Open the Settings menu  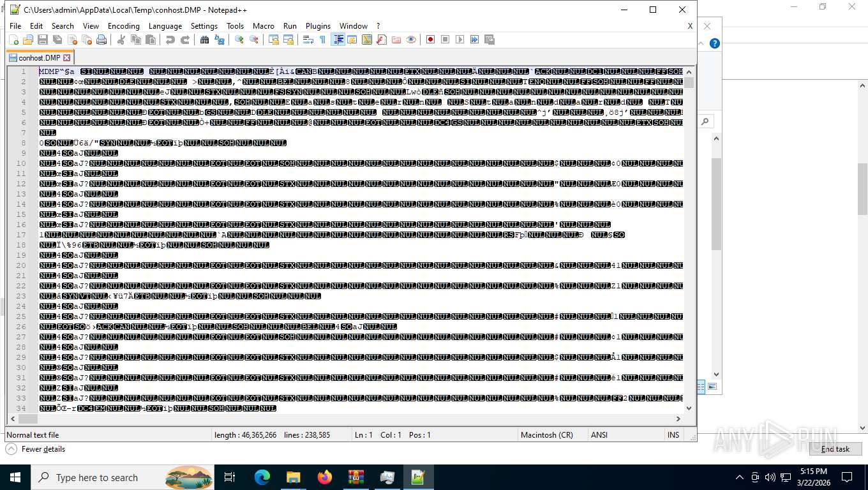tap(204, 26)
